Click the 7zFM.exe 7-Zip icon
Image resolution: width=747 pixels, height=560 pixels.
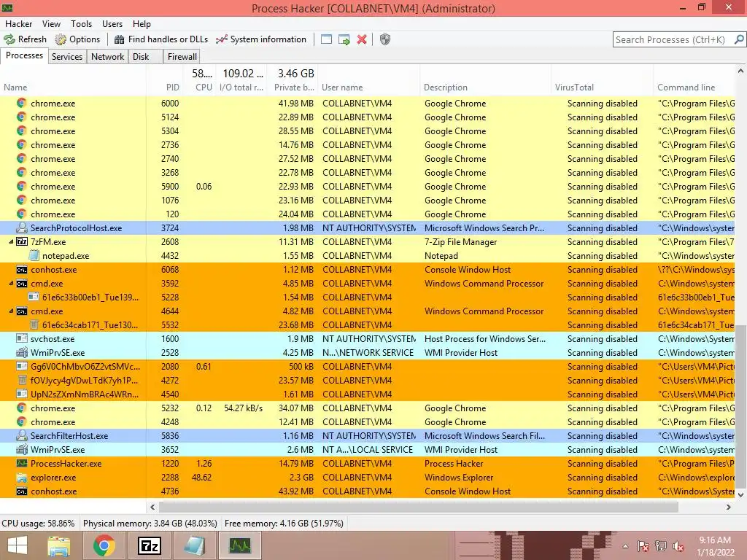pyautogui.click(x=22, y=242)
